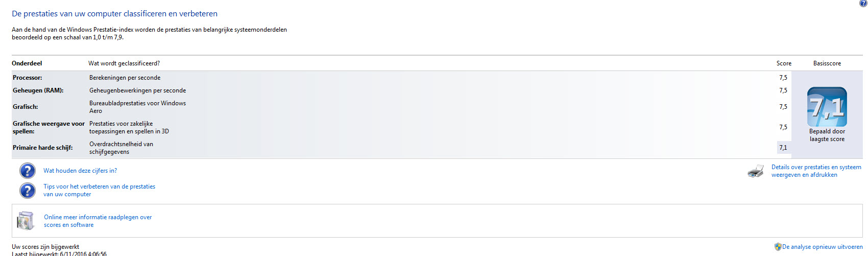The width and height of the screenshot is (868, 256).
Task: Select the Grafisch row label
Action: [x=26, y=107]
